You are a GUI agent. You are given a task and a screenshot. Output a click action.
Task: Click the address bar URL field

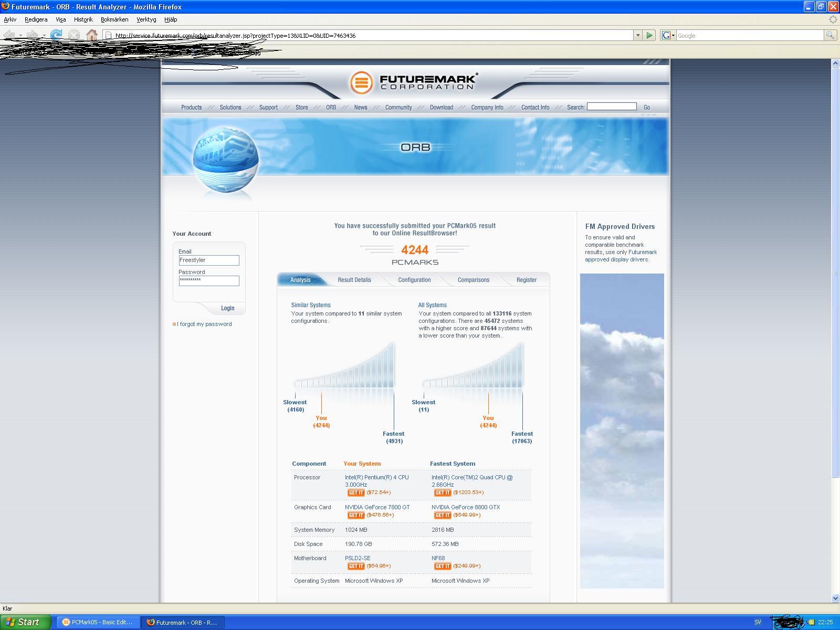[369, 35]
